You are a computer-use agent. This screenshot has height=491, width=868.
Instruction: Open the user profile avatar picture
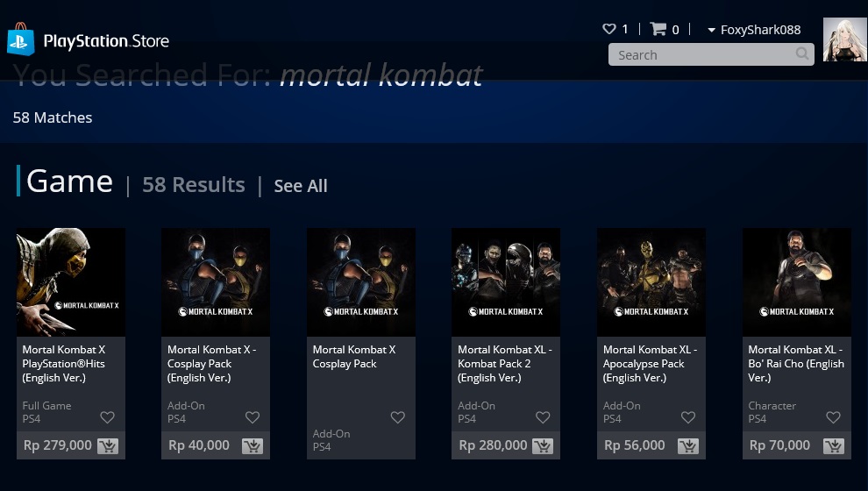(844, 39)
